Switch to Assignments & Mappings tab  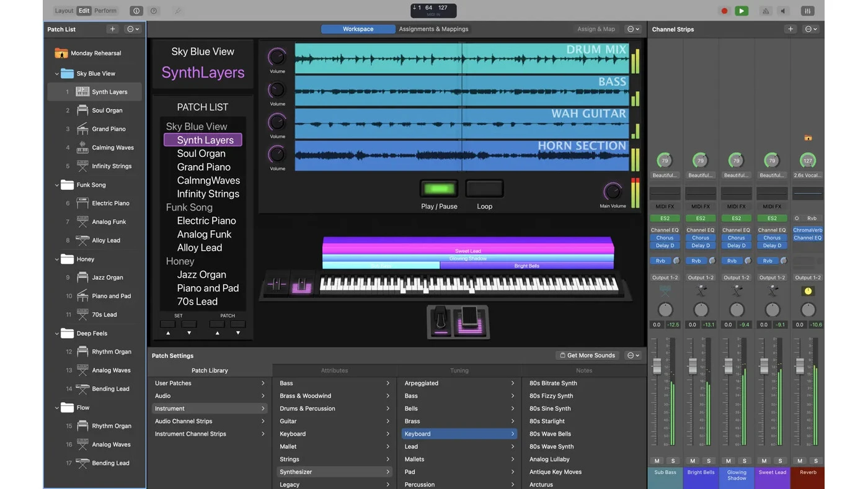pyautogui.click(x=433, y=29)
